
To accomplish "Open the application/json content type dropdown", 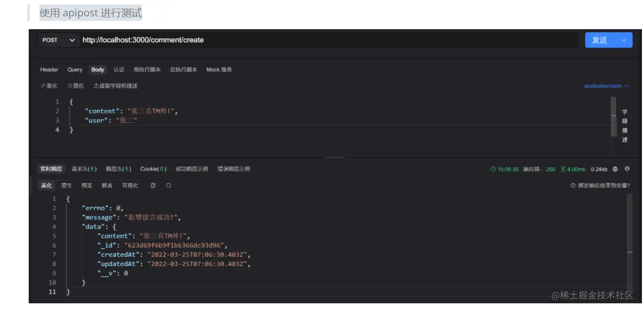I will [x=607, y=86].
